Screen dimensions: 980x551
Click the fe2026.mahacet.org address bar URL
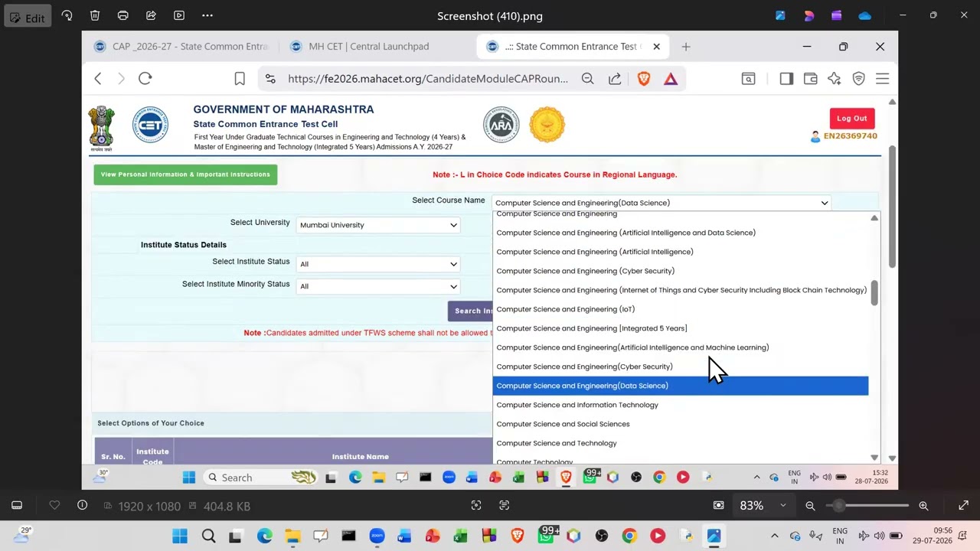coord(428,79)
